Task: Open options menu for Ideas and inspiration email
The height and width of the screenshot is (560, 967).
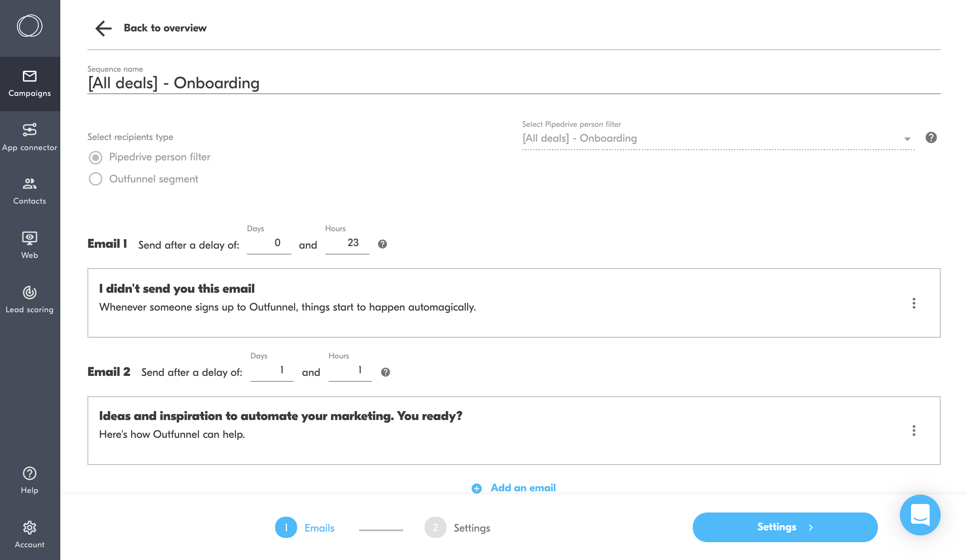Action: (914, 431)
